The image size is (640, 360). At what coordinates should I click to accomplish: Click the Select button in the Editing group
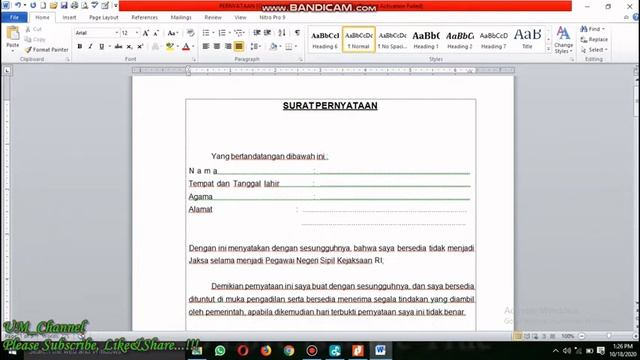pyautogui.click(x=594, y=49)
